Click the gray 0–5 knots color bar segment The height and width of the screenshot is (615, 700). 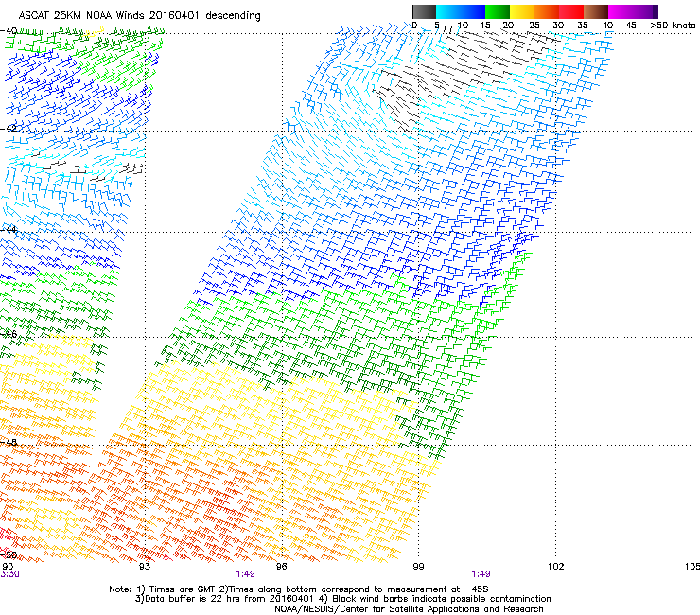[424, 11]
